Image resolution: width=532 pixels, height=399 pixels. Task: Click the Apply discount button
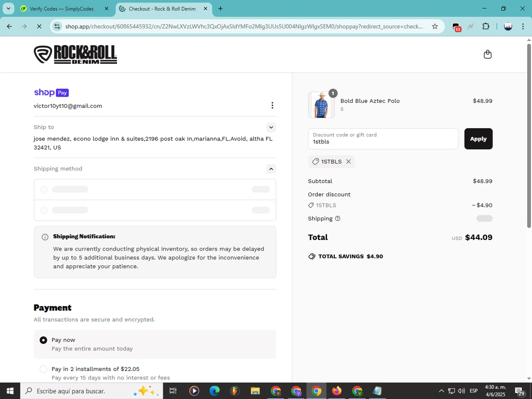point(478,139)
